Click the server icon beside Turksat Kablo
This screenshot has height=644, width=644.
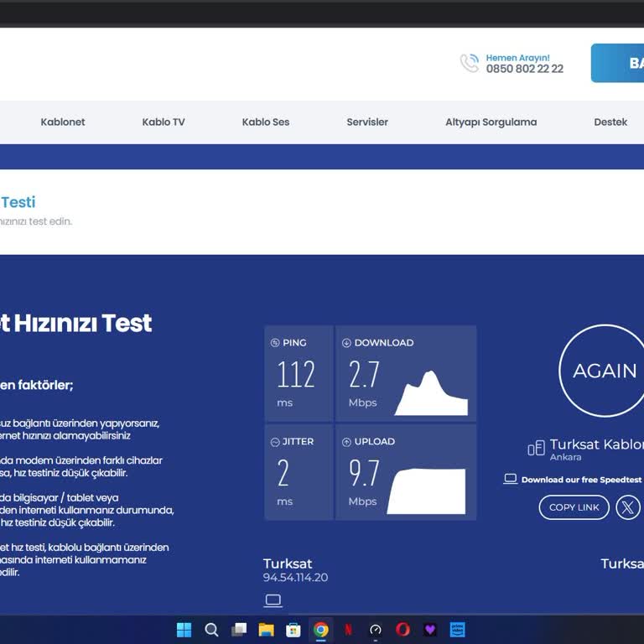tap(536, 448)
